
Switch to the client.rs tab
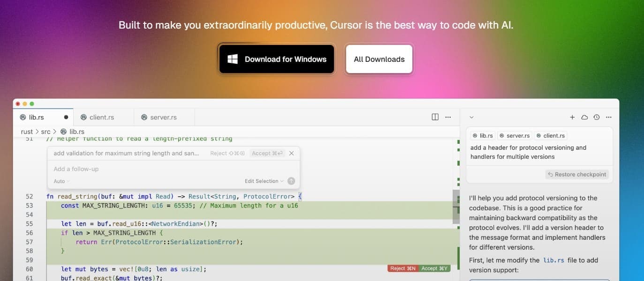point(97,117)
